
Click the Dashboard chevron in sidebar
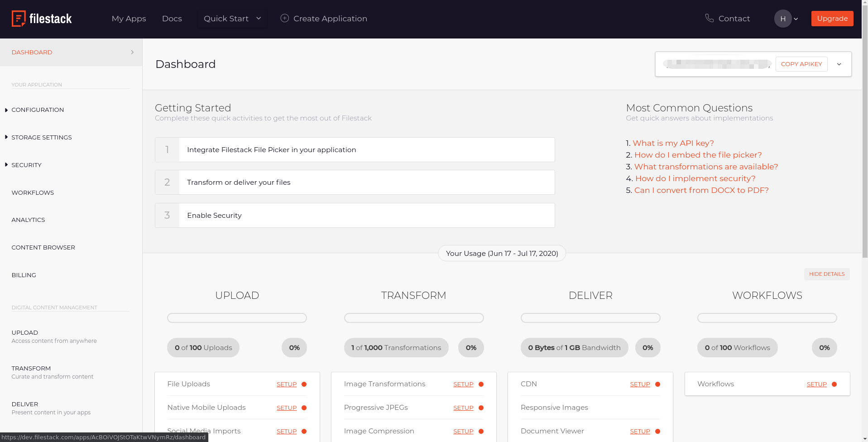click(x=132, y=52)
